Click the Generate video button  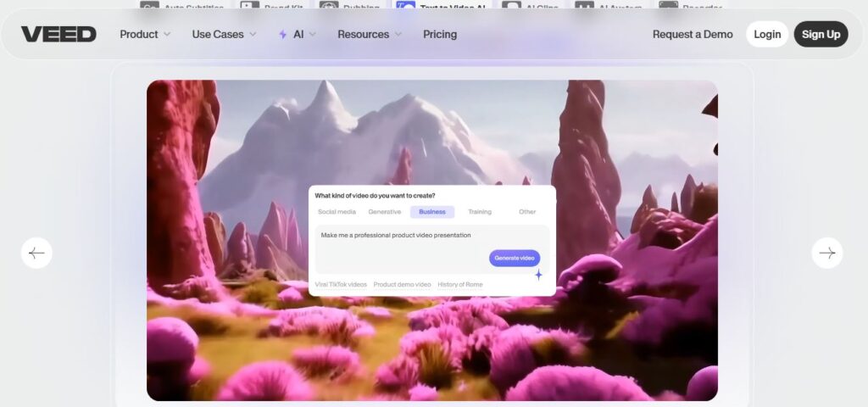tap(515, 258)
